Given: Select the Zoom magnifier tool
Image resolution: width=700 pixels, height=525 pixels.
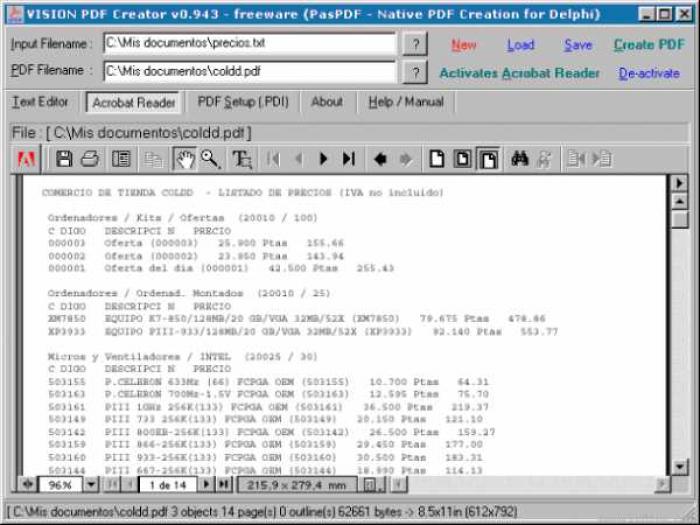Looking at the screenshot, I should (210, 159).
